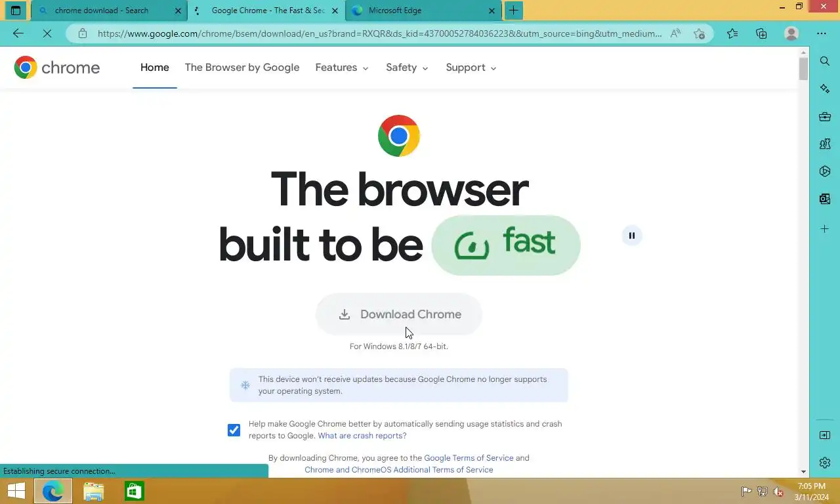Open Edge Settings and more menu
Image resolution: width=840 pixels, height=504 pixels.
tap(822, 33)
